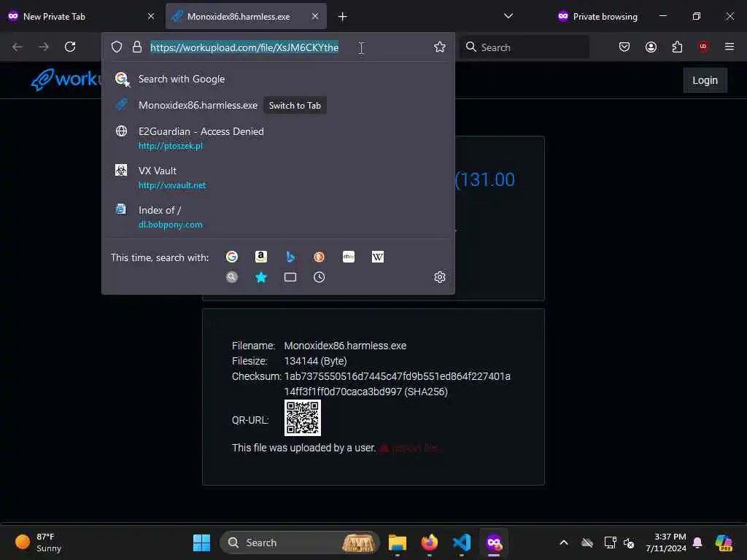Open the uBlock Origin extension icon
Screen dimensions: 747x560
click(x=703, y=46)
